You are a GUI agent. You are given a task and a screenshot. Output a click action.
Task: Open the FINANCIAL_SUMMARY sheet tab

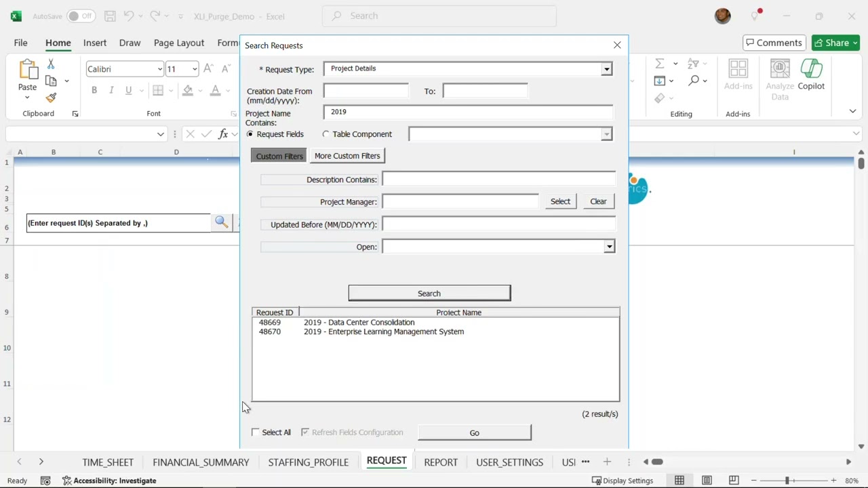pos(201,462)
